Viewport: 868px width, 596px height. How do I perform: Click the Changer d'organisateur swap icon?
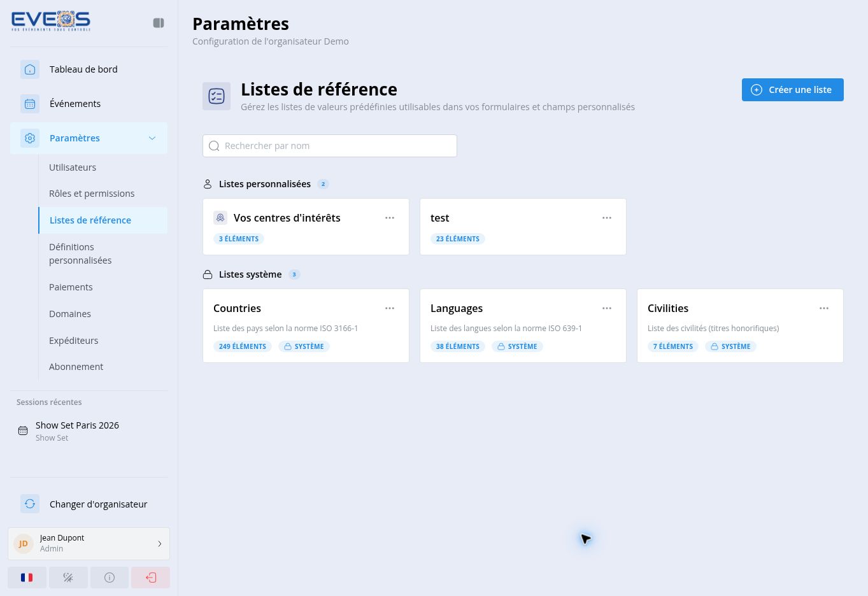(x=30, y=504)
